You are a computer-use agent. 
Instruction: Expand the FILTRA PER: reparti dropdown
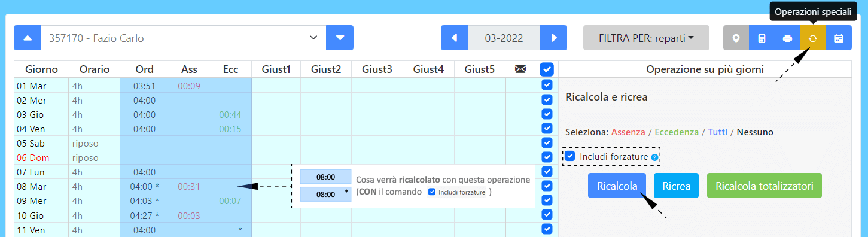tap(646, 38)
